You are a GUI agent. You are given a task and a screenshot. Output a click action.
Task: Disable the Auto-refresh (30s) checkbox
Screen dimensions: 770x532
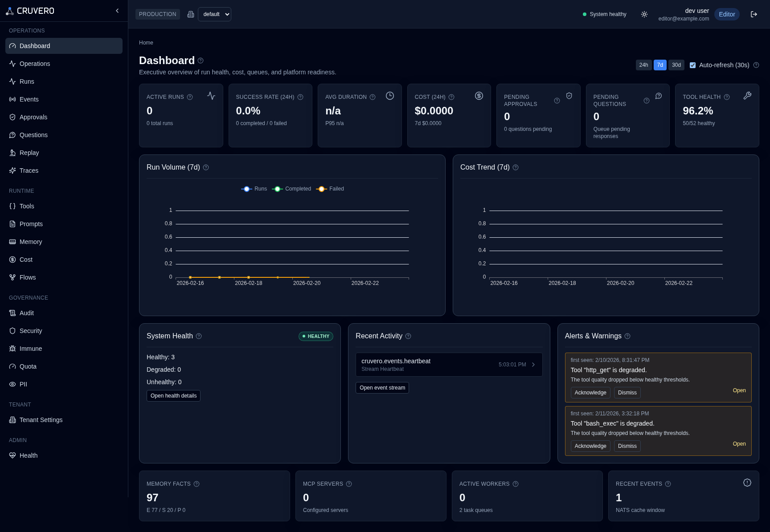[x=693, y=65]
